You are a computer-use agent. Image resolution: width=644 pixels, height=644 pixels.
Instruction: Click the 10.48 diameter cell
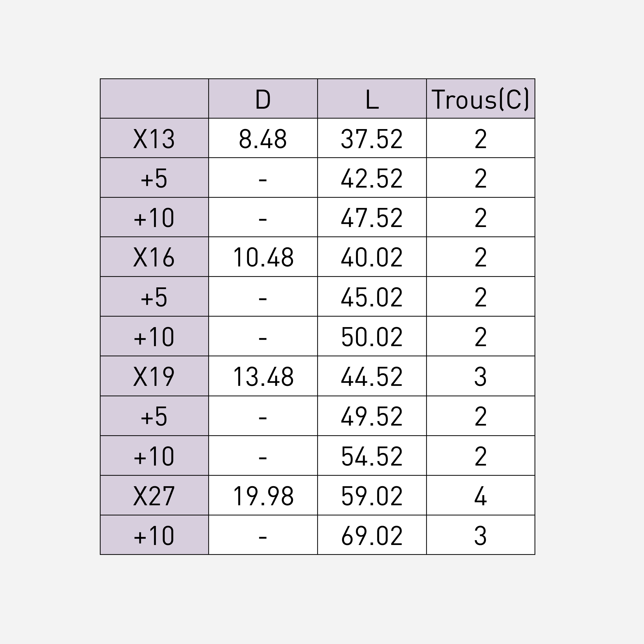263,257
